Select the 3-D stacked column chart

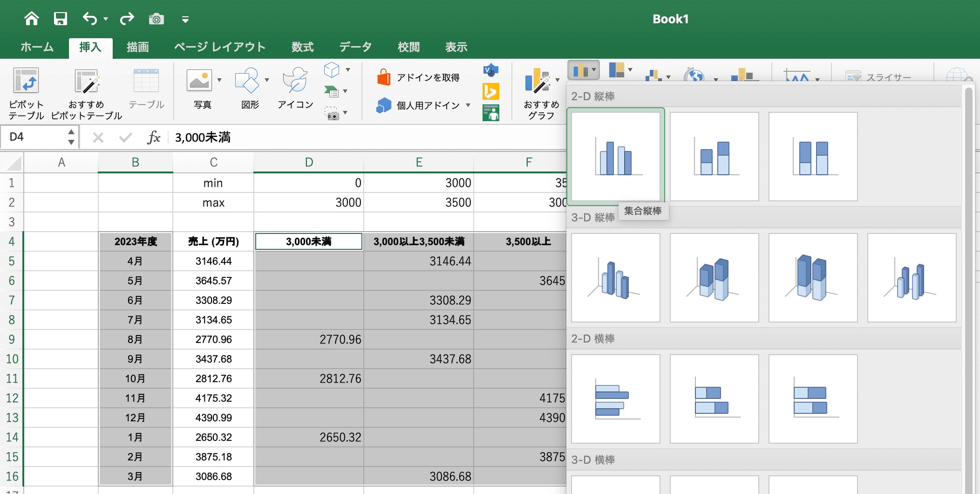(715, 278)
